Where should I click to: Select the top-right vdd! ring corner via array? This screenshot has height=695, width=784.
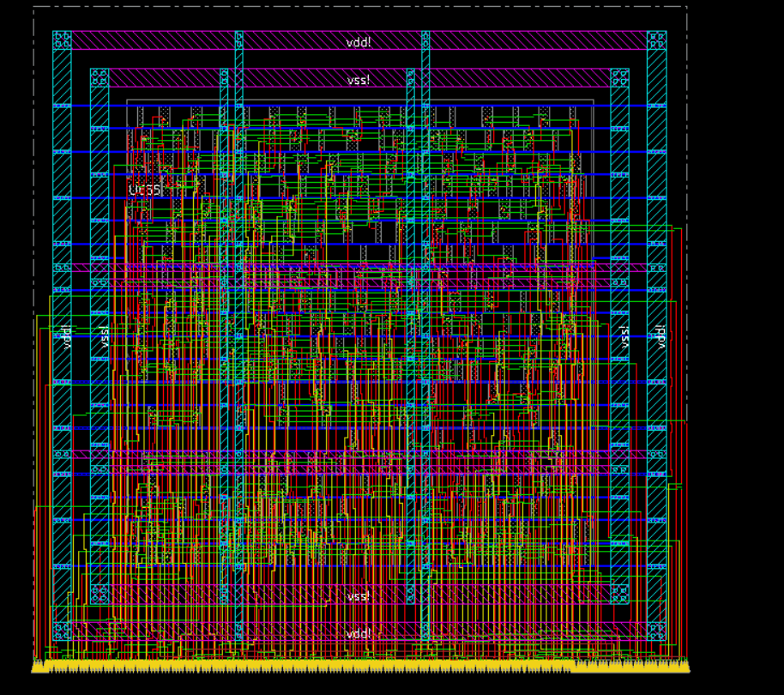pyautogui.click(x=656, y=40)
